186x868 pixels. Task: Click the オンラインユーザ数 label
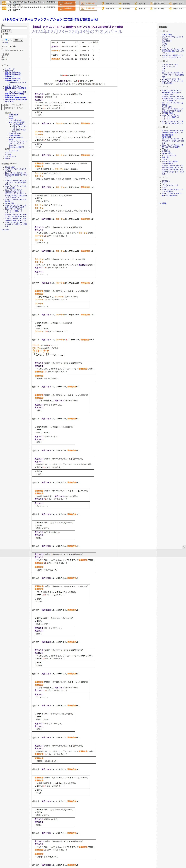click(x=8, y=46)
